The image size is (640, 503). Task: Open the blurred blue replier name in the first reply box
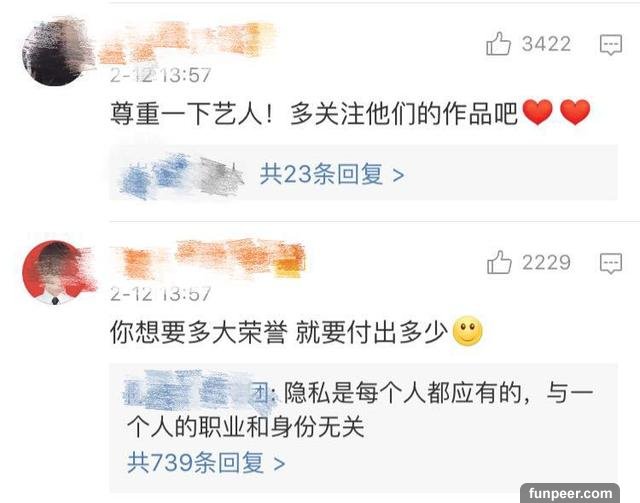point(182,176)
